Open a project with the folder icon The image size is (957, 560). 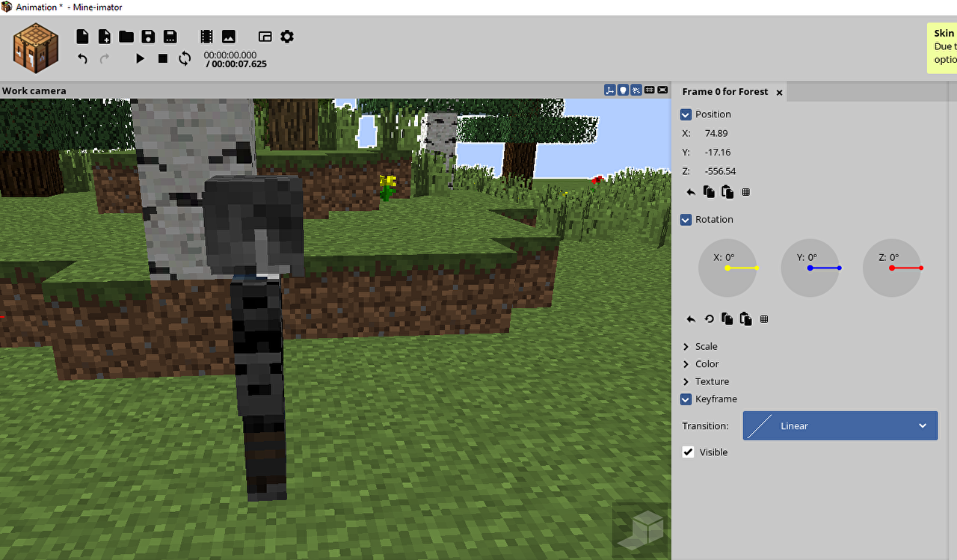tap(126, 37)
